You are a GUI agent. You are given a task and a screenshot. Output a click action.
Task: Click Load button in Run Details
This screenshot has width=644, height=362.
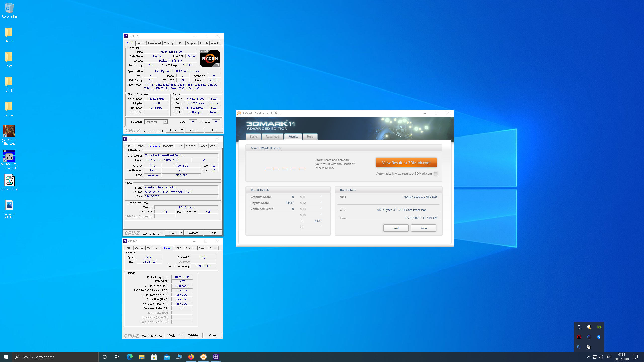[x=396, y=228]
